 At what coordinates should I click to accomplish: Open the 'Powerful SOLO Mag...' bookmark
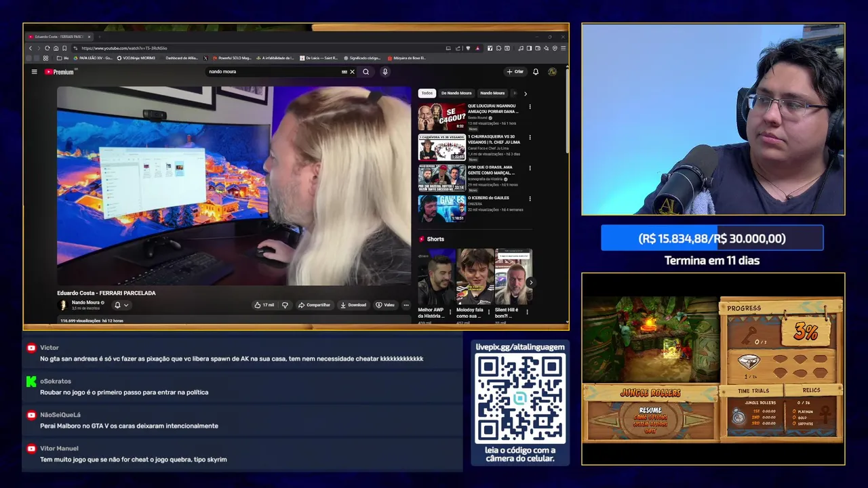point(232,58)
